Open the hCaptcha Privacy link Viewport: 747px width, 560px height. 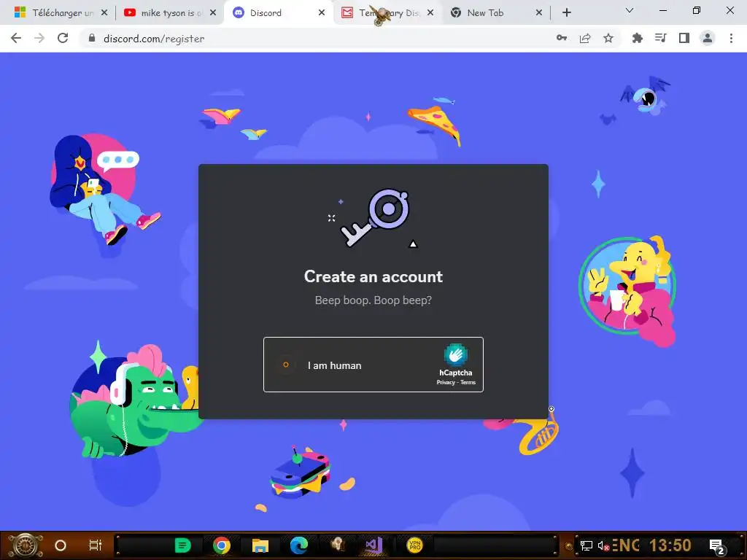(446, 382)
